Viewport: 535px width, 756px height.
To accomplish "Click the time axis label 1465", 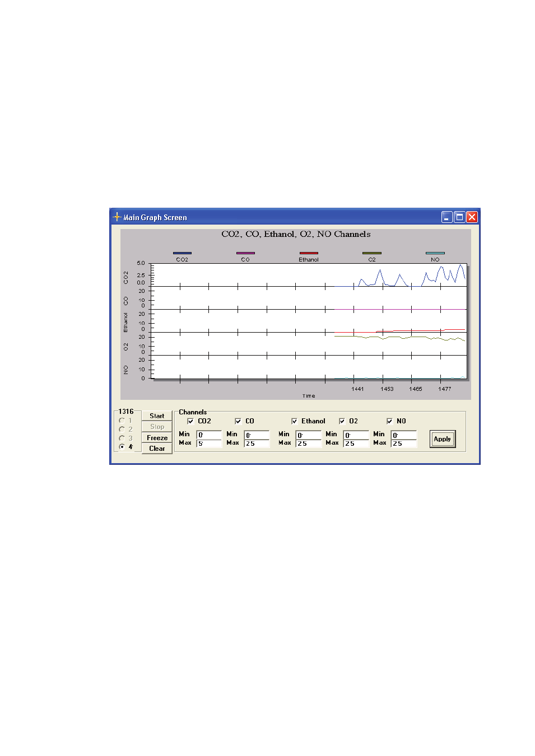I will point(416,389).
